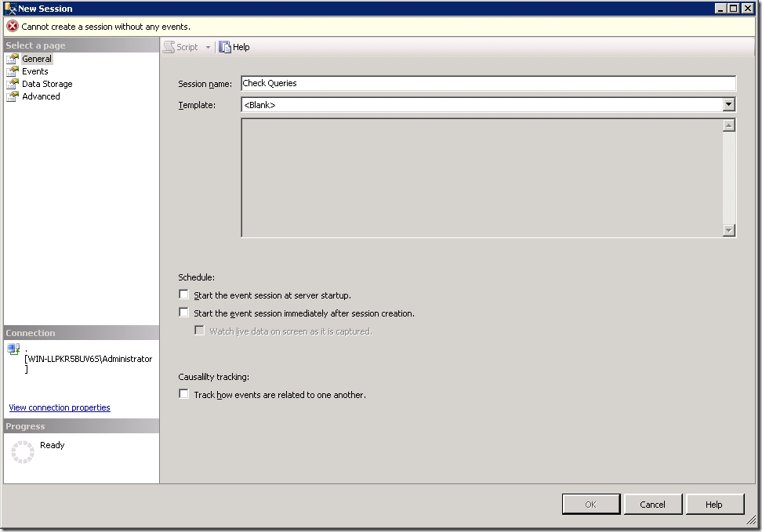Enable start immediately after session creation

(x=183, y=313)
